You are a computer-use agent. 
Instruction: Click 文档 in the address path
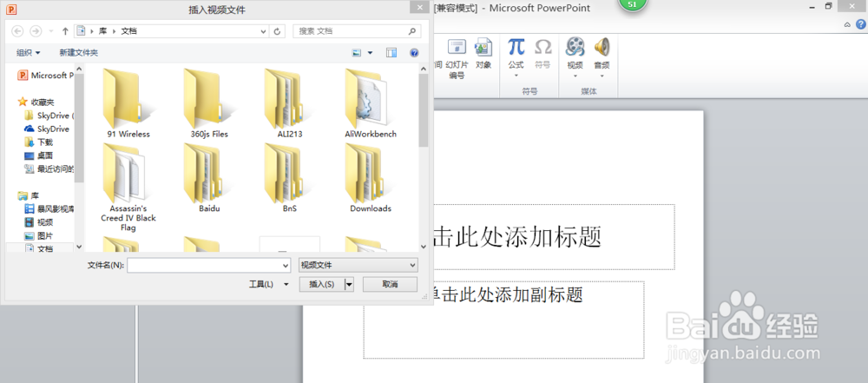129,31
